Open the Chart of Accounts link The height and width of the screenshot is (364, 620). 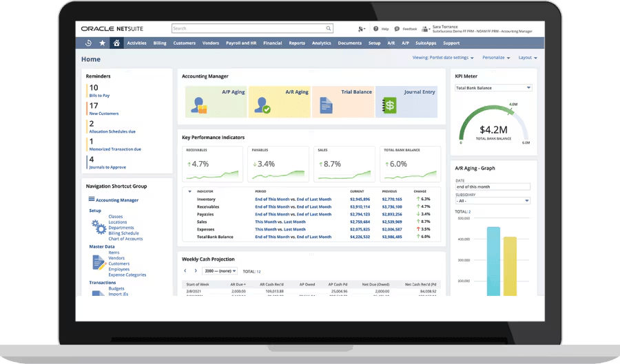coord(125,239)
